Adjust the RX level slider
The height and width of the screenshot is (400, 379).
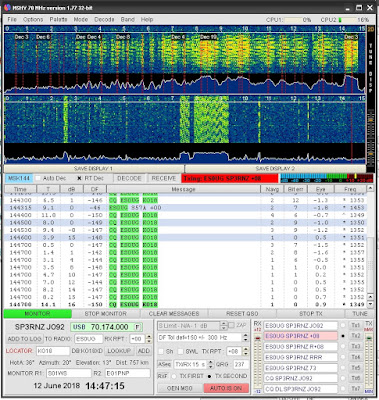click(257, 362)
